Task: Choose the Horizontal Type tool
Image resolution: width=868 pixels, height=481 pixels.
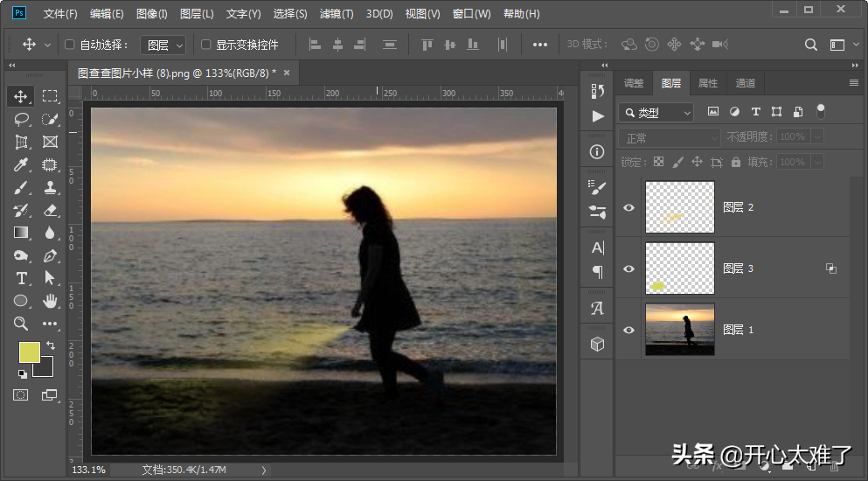Action: (x=22, y=278)
